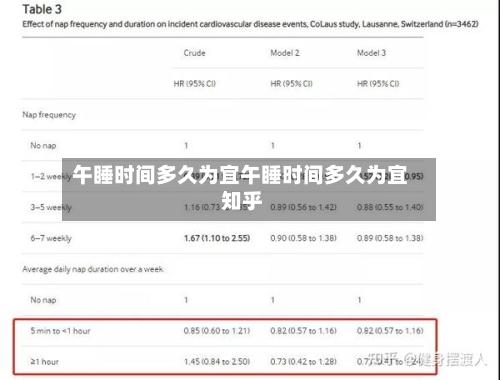This screenshot has height=380, width=500.
Task: Select the 0.73 (0.42 to 1.28) cell
Action: click(303, 362)
